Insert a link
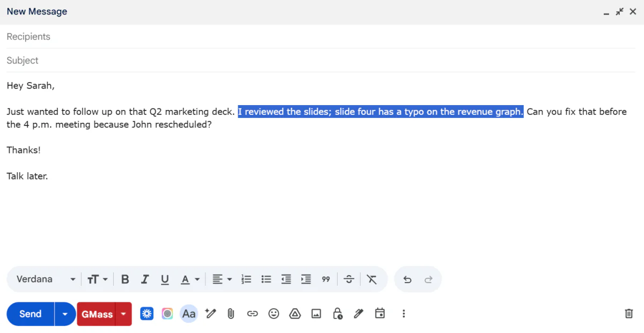This screenshot has width=644, height=333. (x=252, y=314)
